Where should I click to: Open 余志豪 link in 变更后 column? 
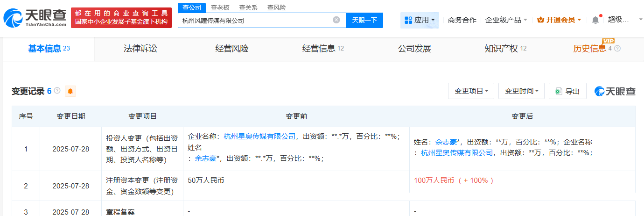(446, 142)
